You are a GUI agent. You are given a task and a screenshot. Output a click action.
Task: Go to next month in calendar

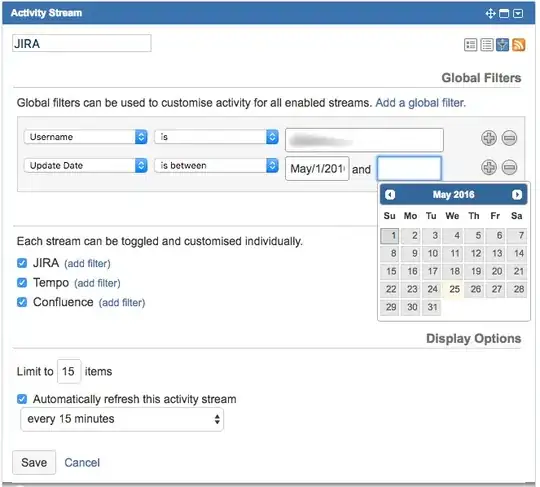pos(517,195)
